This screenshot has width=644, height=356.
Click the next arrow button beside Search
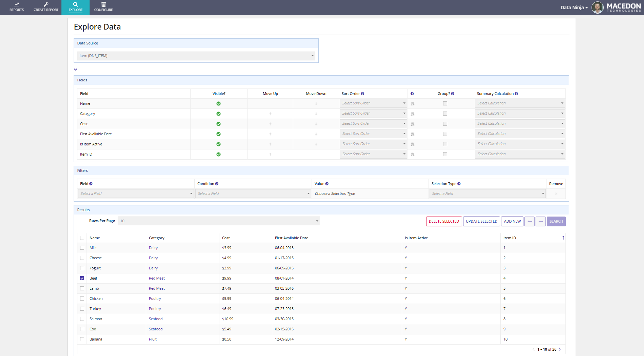click(541, 221)
